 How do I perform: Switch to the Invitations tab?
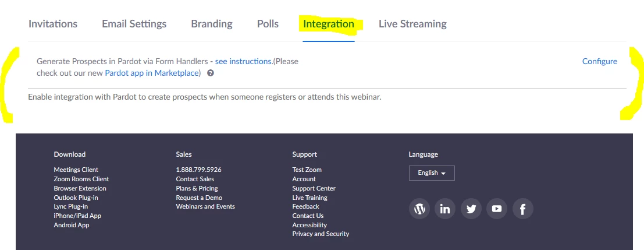[52, 24]
